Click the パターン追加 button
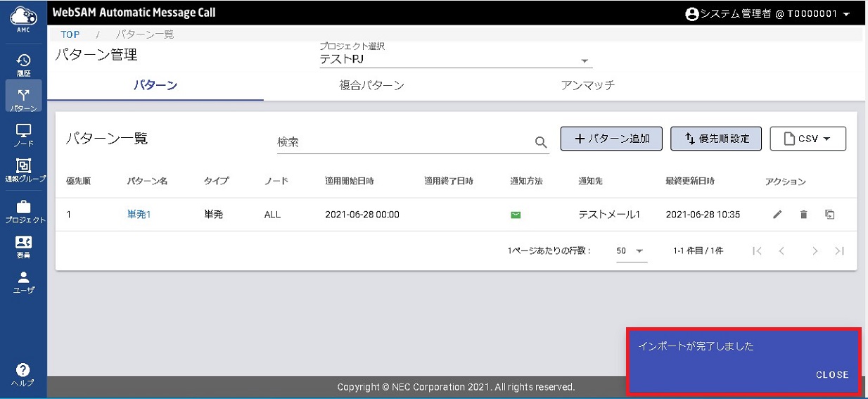The width and height of the screenshot is (868, 399). pos(611,139)
